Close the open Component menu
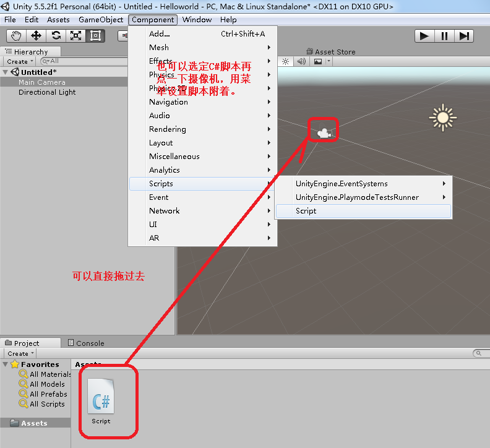The width and height of the screenshot is (490, 448). [153, 20]
